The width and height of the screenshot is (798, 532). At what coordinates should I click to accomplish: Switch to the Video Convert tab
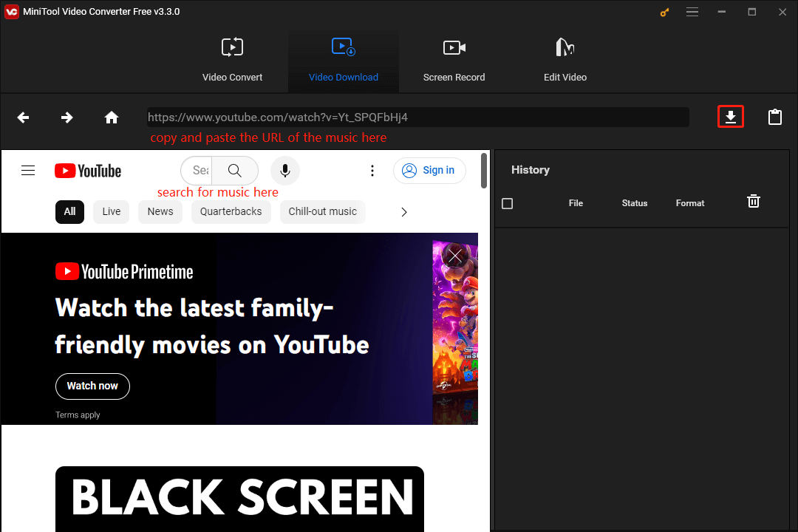point(232,61)
